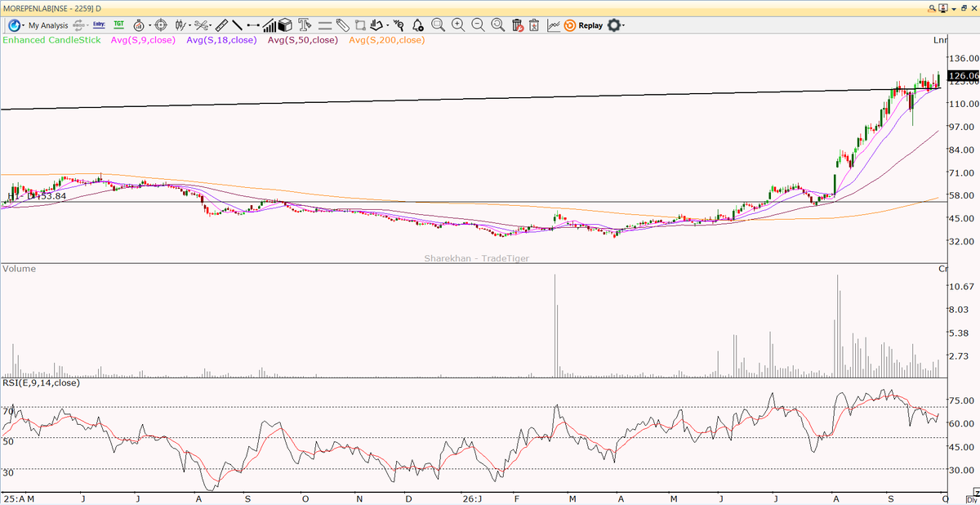Open the settings gear dropdown

pyautogui.click(x=617, y=25)
